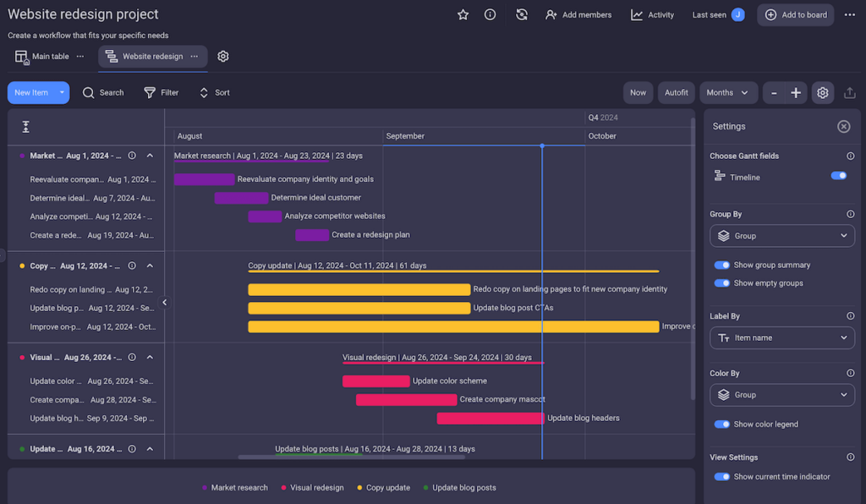The height and width of the screenshot is (504, 866).
Task: Open Gantt settings gear in the toolbar
Action: point(822,93)
